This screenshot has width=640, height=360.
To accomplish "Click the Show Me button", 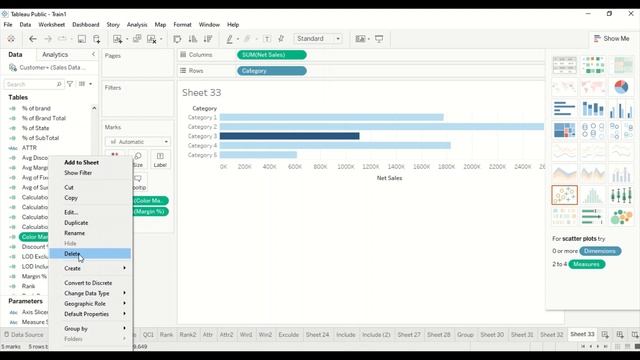I will pos(611,38).
